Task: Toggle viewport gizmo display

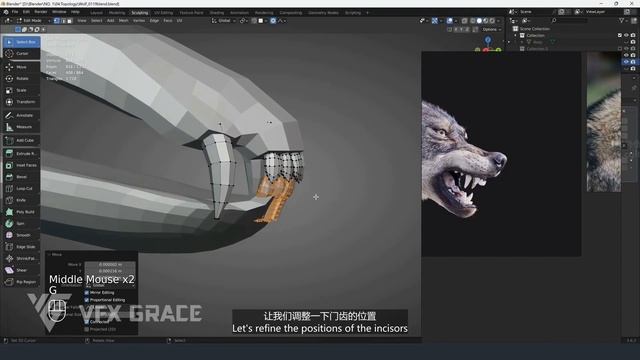Action: (435, 20)
